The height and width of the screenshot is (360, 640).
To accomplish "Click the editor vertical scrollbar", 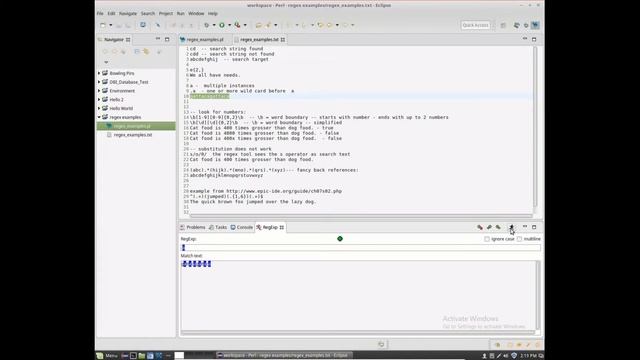I will tap(535, 128).
